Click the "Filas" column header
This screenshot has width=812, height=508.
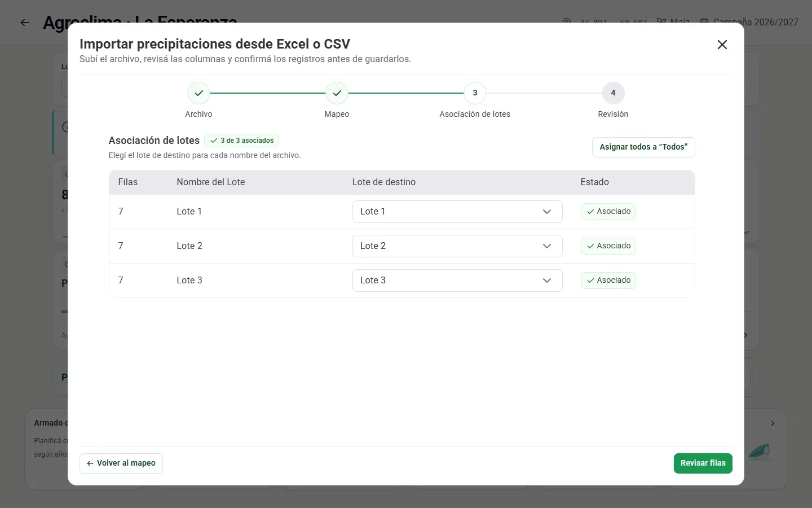click(128, 182)
